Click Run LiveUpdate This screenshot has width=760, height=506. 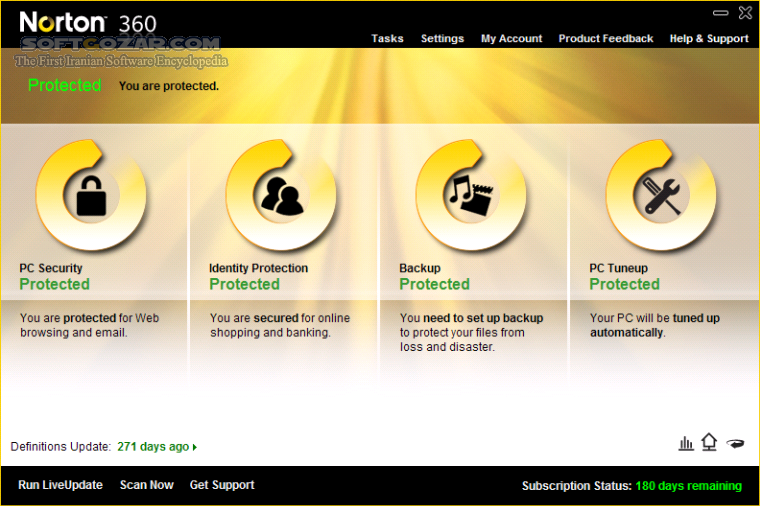pyautogui.click(x=61, y=485)
